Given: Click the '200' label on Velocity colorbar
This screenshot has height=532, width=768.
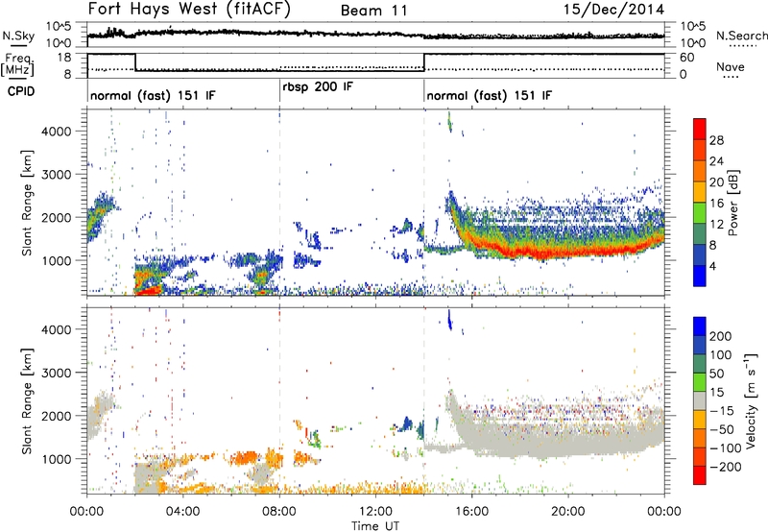Looking at the screenshot, I should pos(721,336).
